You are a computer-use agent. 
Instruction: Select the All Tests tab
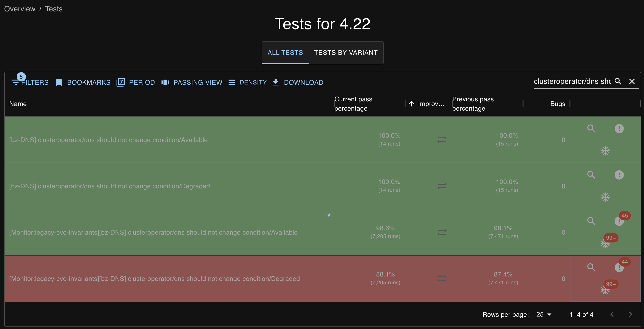point(285,53)
